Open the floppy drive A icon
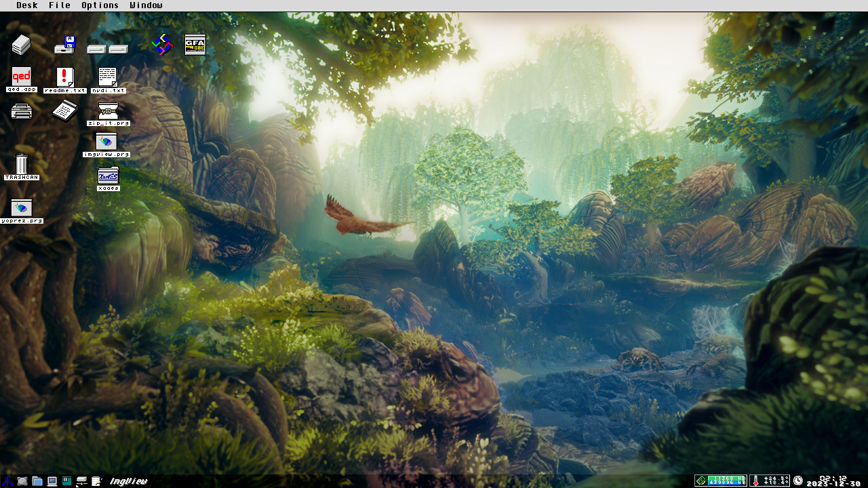This screenshot has height=488, width=868. pyautogui.click(x=65, y=45)
